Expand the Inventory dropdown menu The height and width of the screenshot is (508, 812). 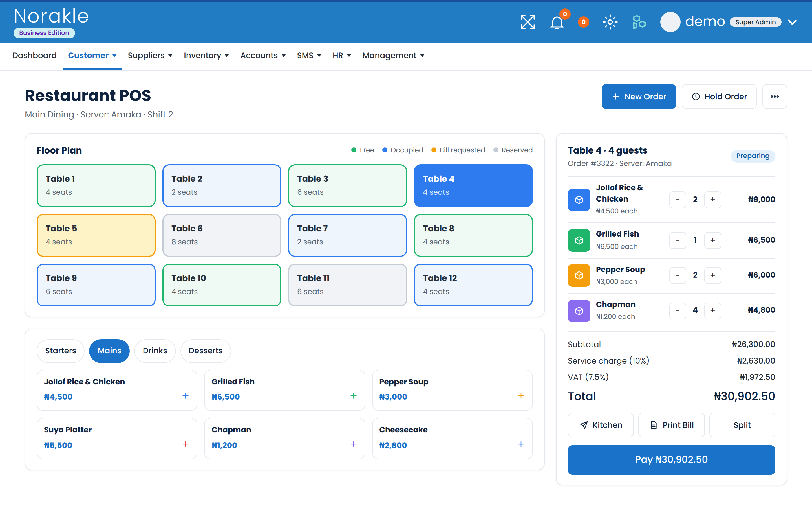pos(206,55)
